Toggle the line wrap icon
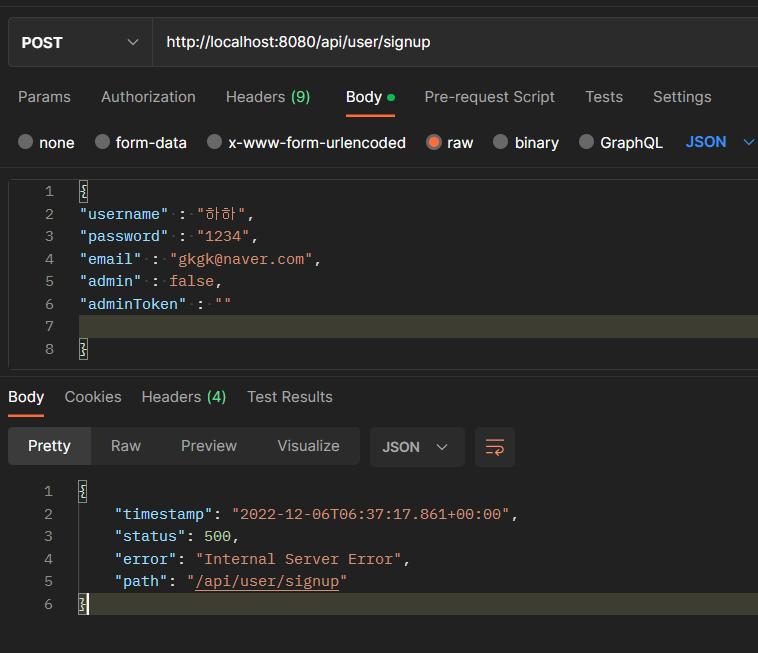758x653 pixels. (x=495, y=447)
